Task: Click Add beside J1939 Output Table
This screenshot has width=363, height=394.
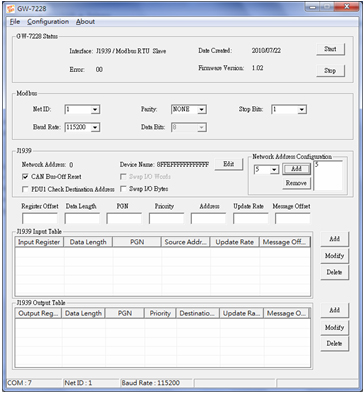Action: 334,310
